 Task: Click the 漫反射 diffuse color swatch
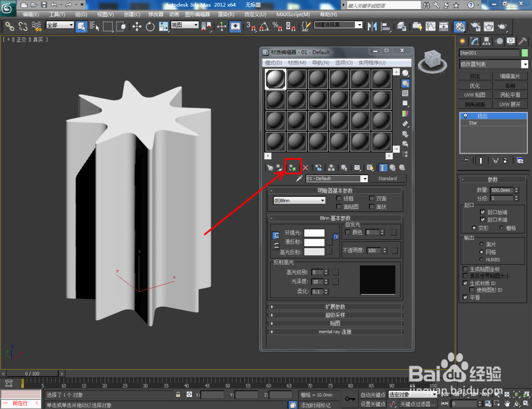(314, 243)
